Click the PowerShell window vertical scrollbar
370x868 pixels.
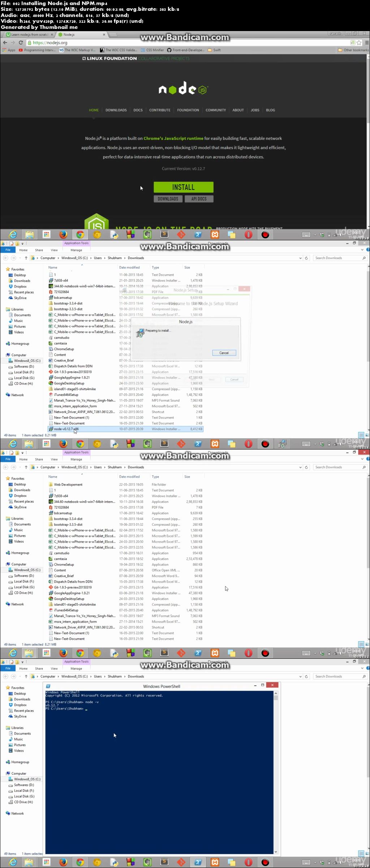(x=276, y=773)
